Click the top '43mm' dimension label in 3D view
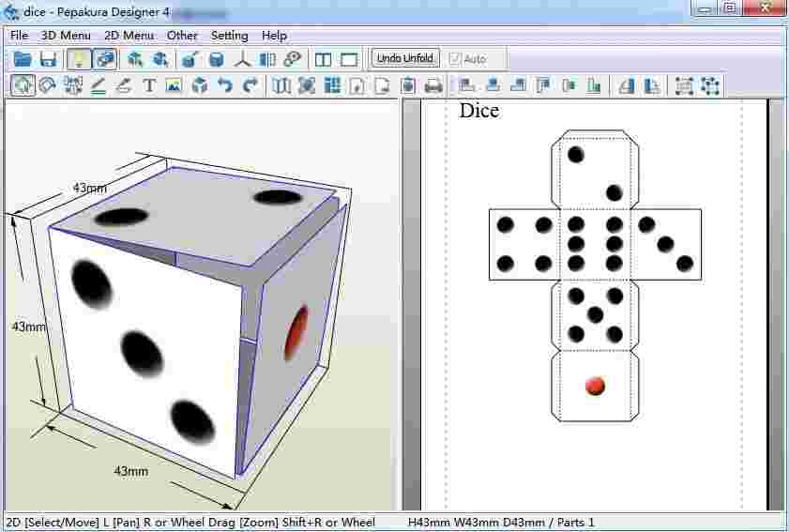The height and width of the screenshot is (532, 789). tap(89, 188)
